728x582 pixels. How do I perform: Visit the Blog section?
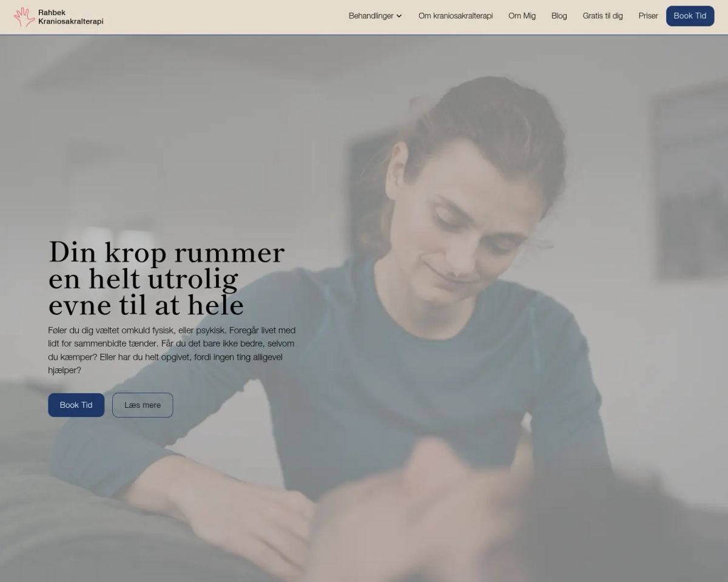tap(559, 16)
